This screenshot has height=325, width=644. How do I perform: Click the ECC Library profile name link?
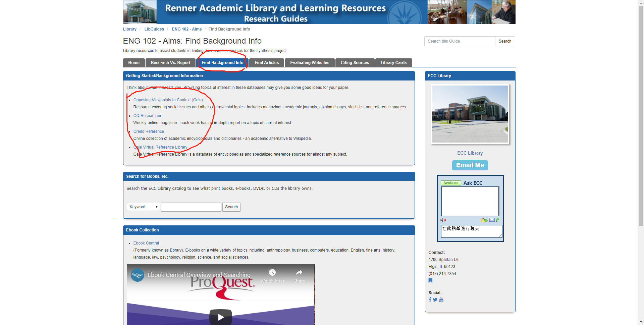[470, 153]
